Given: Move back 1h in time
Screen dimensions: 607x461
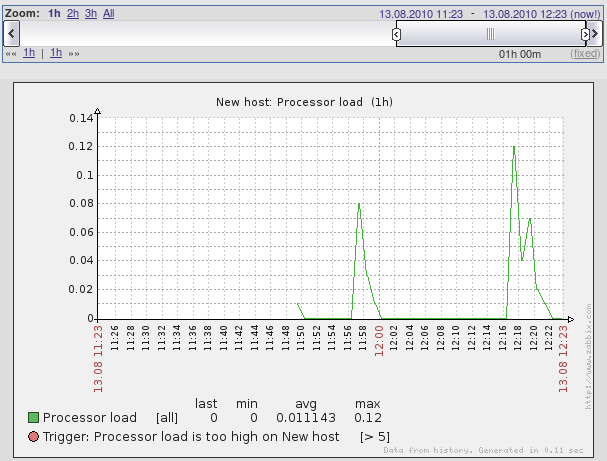Looking at the screenshot, I should 29,53.
